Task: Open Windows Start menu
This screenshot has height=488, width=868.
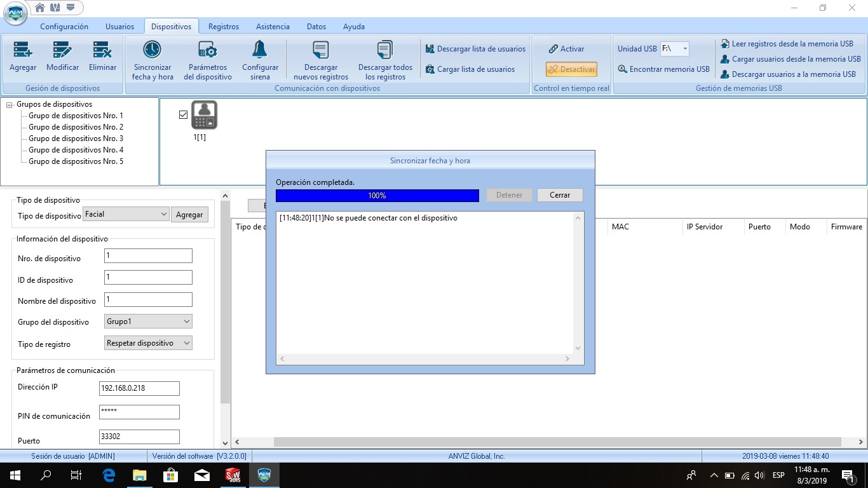Action: tap(15, 475)
